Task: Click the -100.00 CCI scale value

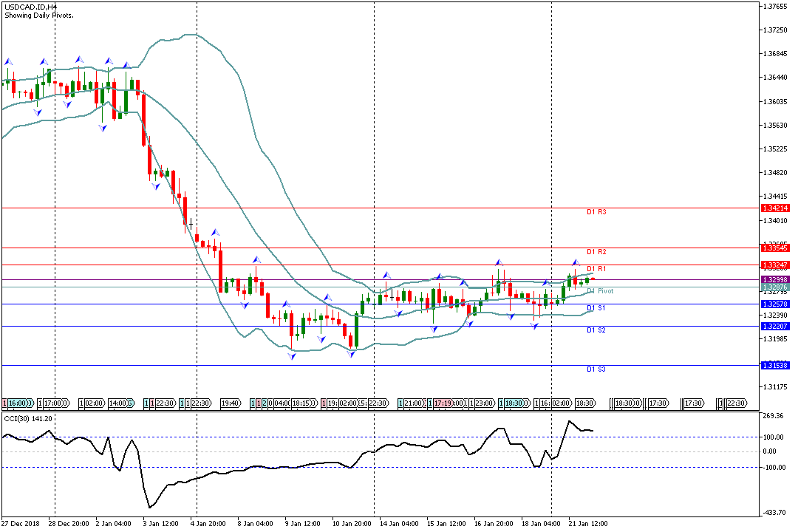Action: click(x=774, y=467)
